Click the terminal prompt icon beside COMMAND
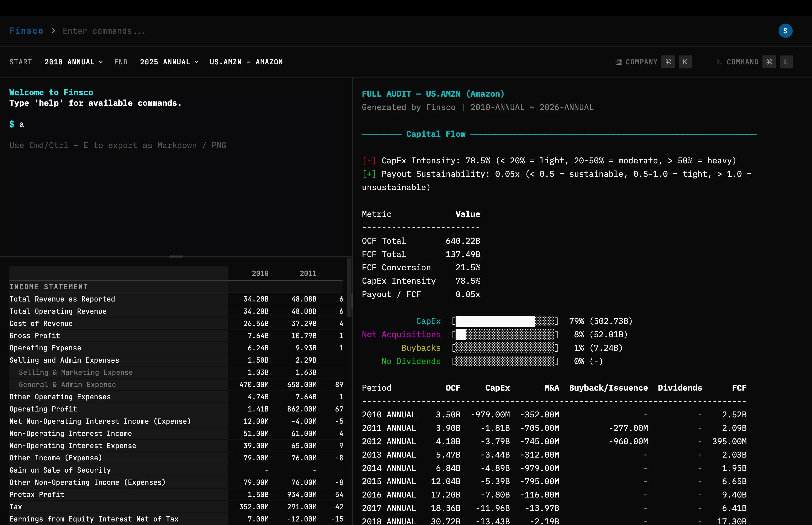Screen dimensions: 812x525 (719, 62)
